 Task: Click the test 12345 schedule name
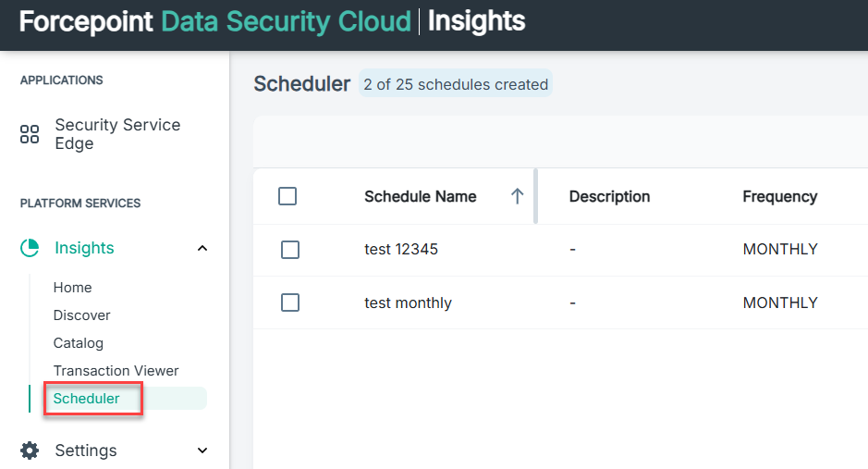401,249
